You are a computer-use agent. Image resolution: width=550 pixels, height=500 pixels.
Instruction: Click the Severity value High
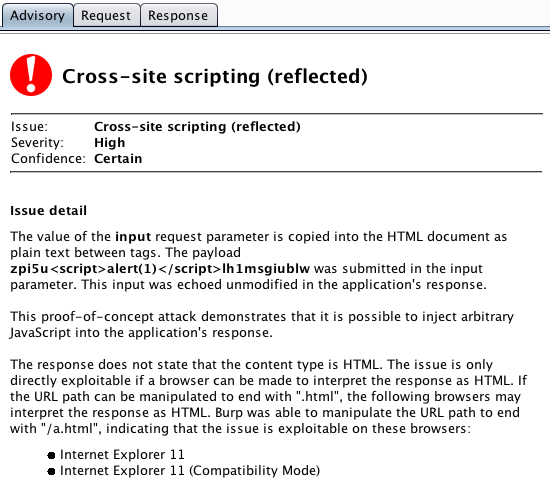tap(109, 142)
